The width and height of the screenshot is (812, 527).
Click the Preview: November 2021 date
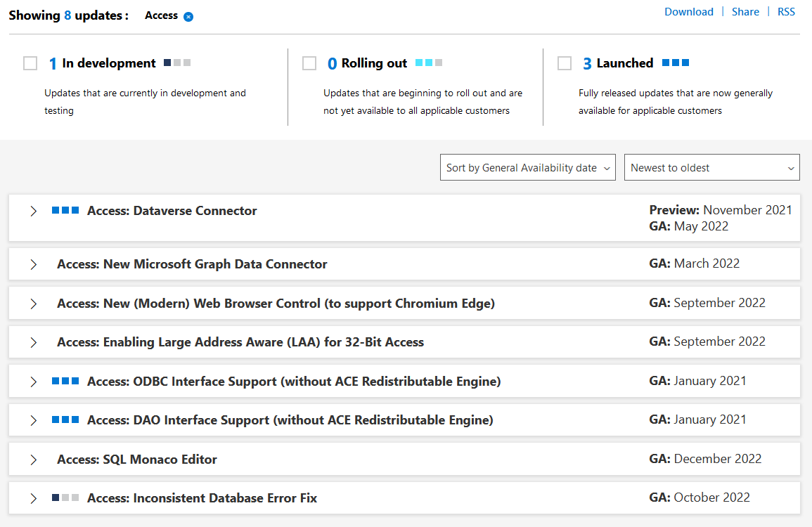coord(721,209)
